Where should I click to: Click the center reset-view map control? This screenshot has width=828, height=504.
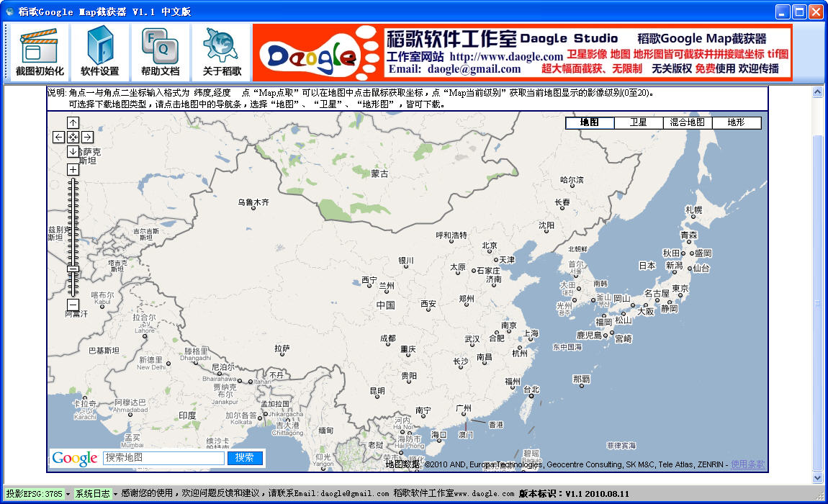[x=73, y=138]
